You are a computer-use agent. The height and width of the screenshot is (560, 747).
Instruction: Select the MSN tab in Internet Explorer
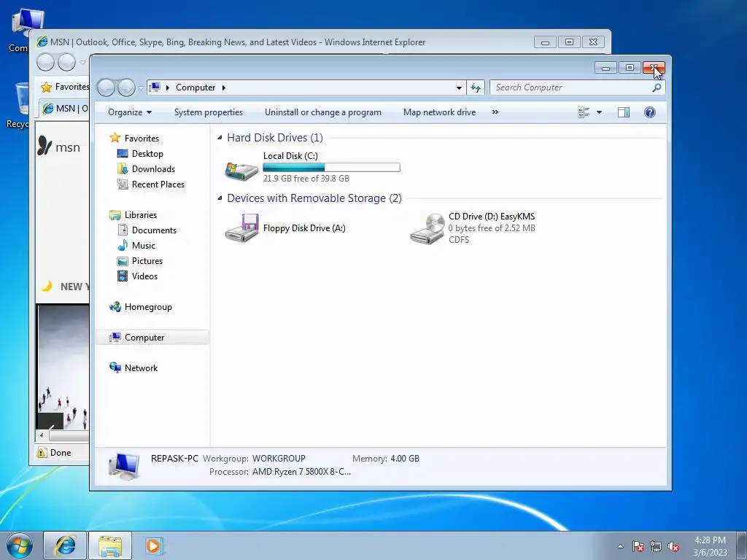coord(65,109)
